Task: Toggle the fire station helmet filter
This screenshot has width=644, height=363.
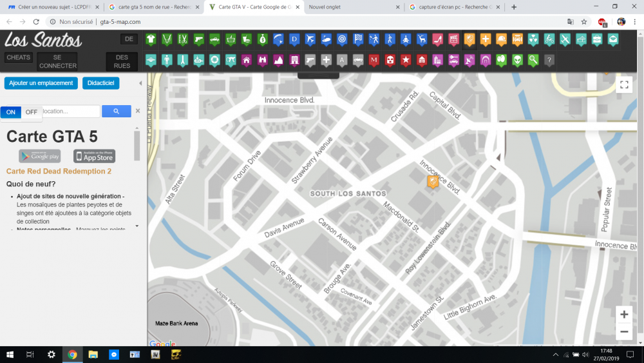Action: click(502, 40)
